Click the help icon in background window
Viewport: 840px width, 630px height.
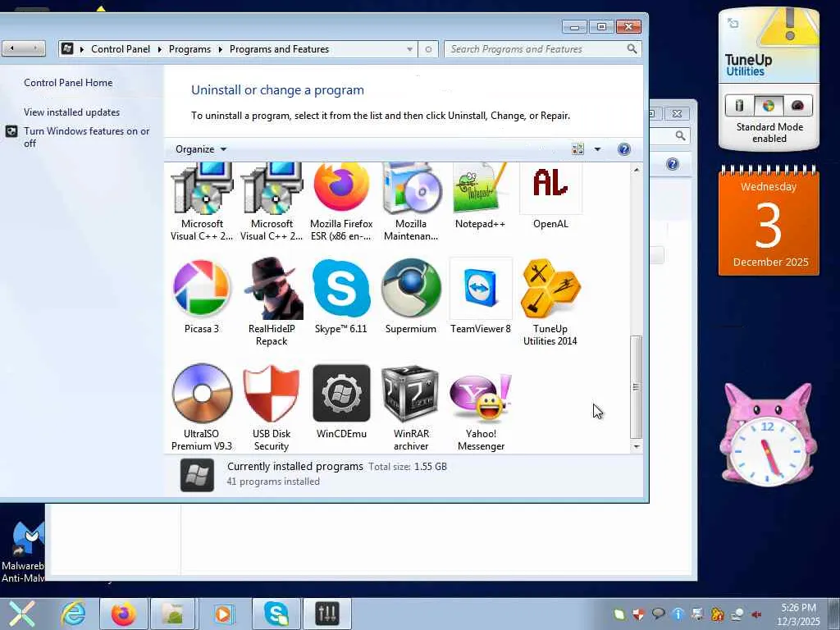tap(673, 164)
